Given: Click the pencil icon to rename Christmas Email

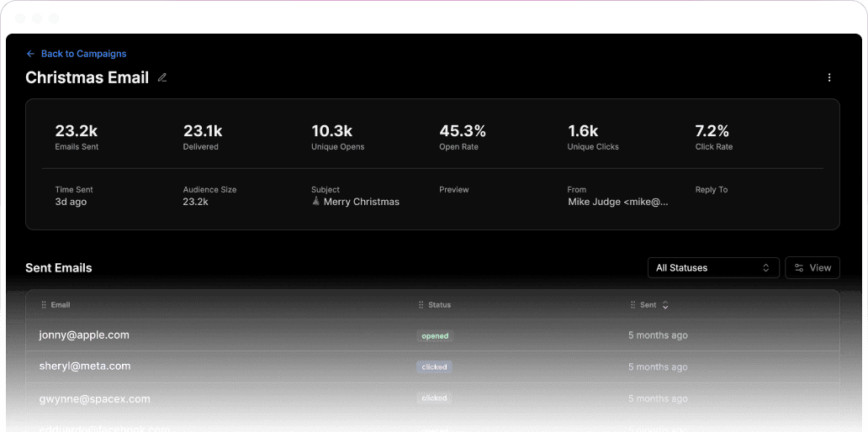Looking at the screenshot, I should (162, 78).
